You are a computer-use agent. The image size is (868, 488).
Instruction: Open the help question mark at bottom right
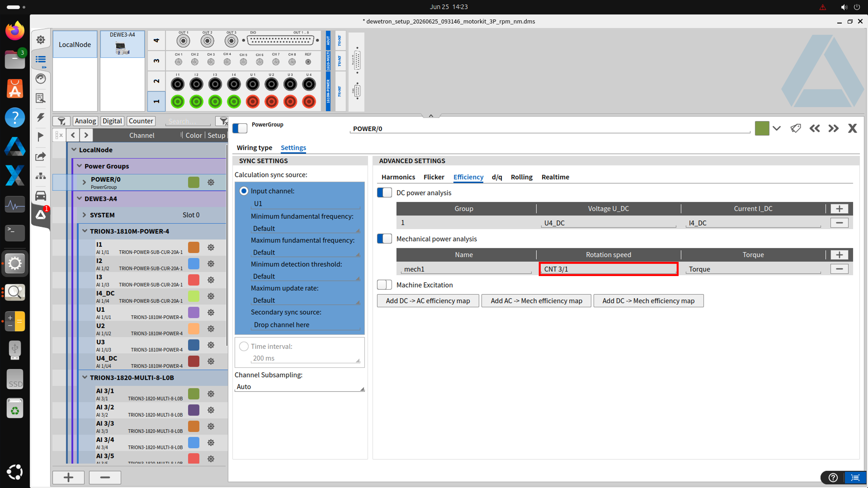click(x=833, y=478)
